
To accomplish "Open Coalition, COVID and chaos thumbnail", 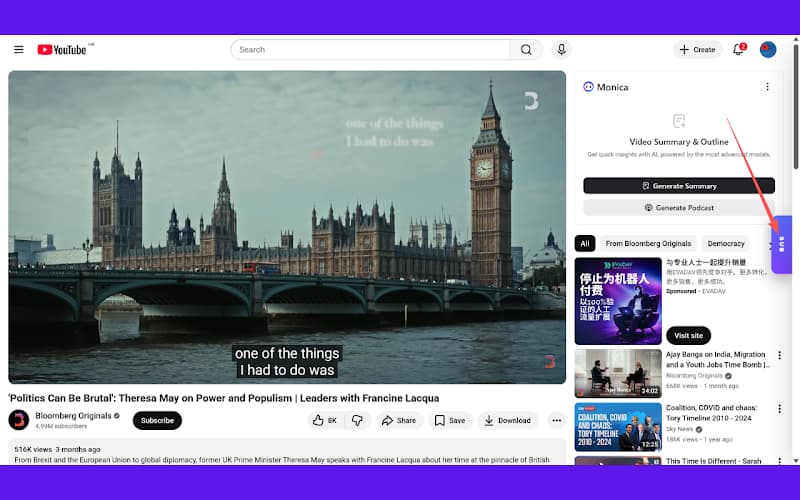I will [618, 427].
